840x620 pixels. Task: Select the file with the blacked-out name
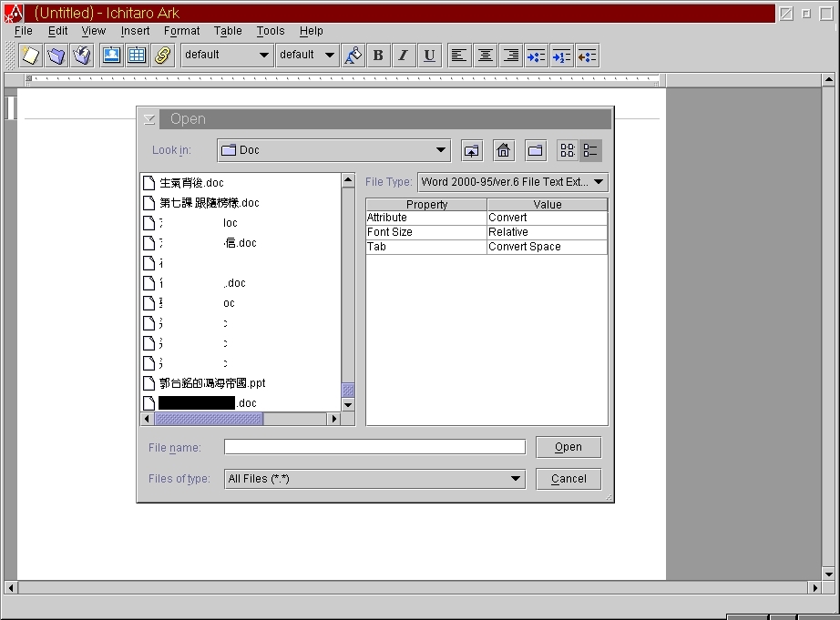click(200, 403)
